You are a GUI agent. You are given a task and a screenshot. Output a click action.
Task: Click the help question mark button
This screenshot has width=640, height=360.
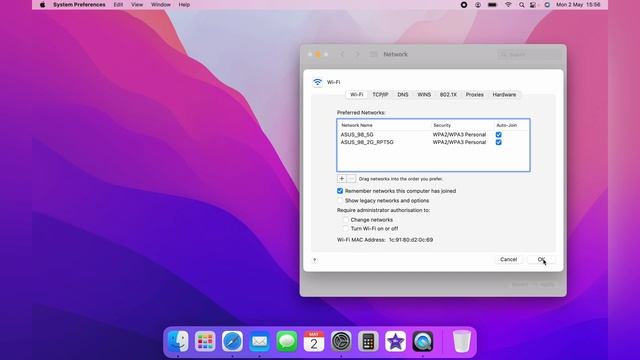click(x=314, y=260)
